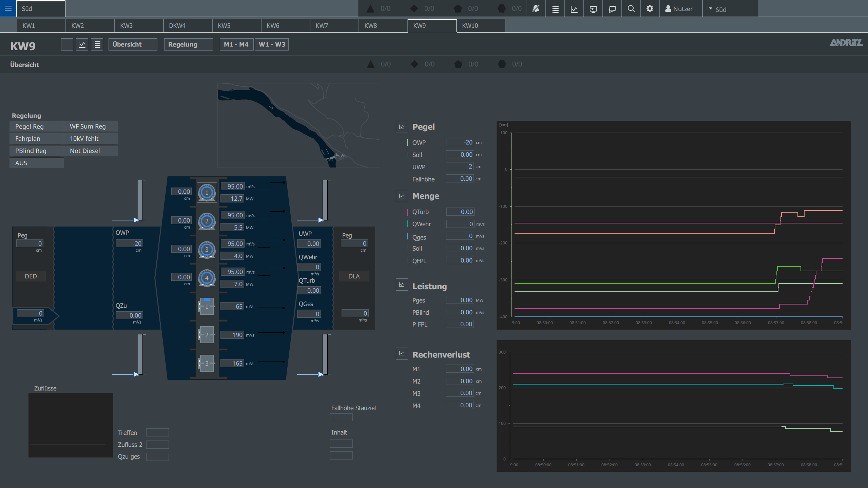The height and width of the screenshot is (488, 868).
Task: Open settings gear icon
Action: coord(650,9)
